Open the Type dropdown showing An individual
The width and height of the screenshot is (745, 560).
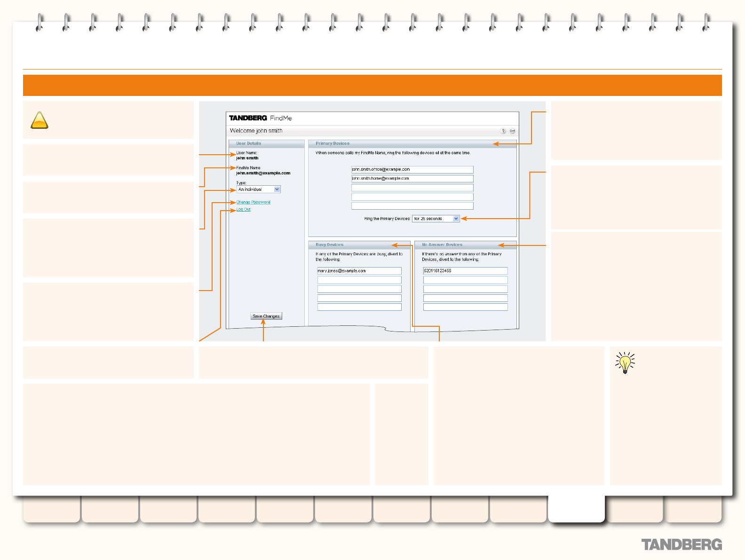(x=259, y=189)
